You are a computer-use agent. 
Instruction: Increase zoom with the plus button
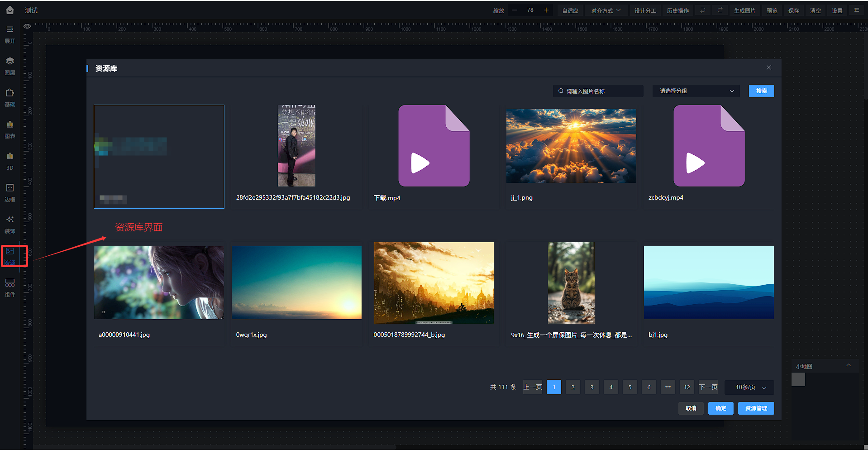point(546,10)
